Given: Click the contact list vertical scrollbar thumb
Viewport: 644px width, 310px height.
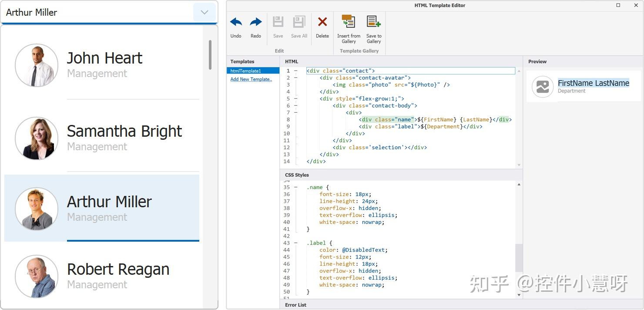Looking at the screenshot, I should [210, 54].
